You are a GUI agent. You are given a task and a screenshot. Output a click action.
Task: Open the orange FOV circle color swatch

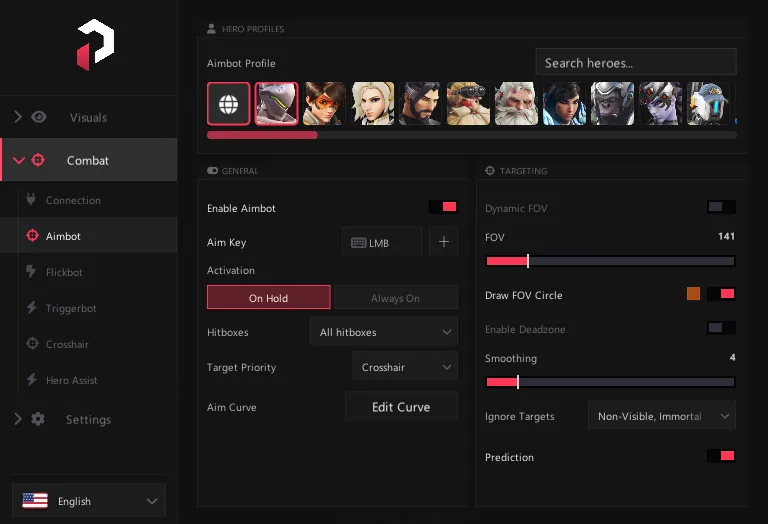pyautogui.click(x=693, y=294)
